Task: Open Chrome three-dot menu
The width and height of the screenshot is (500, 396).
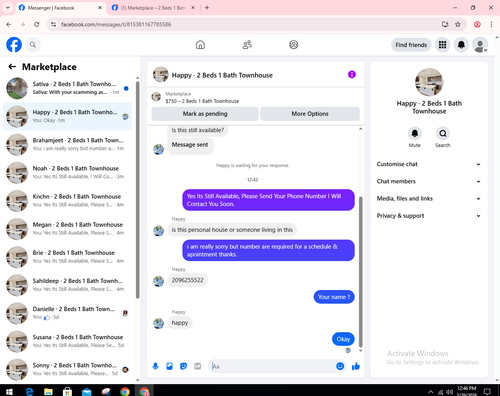Action: (491, 24)
